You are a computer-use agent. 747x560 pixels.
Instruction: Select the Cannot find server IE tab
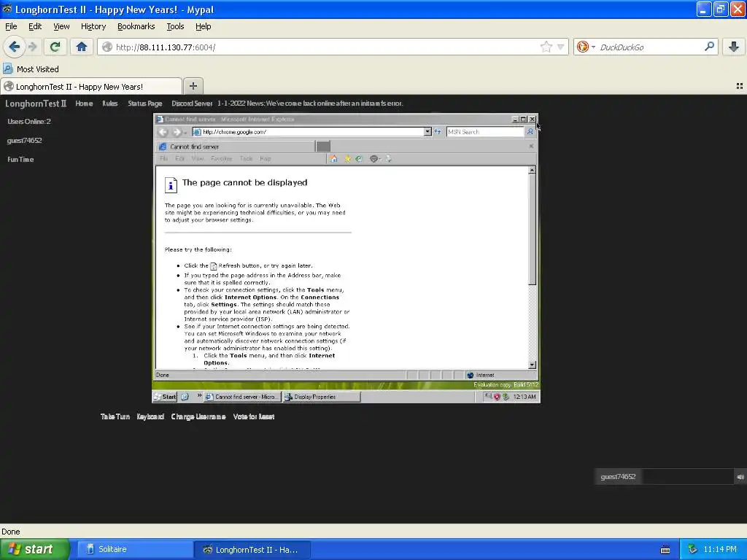(236, 147)
